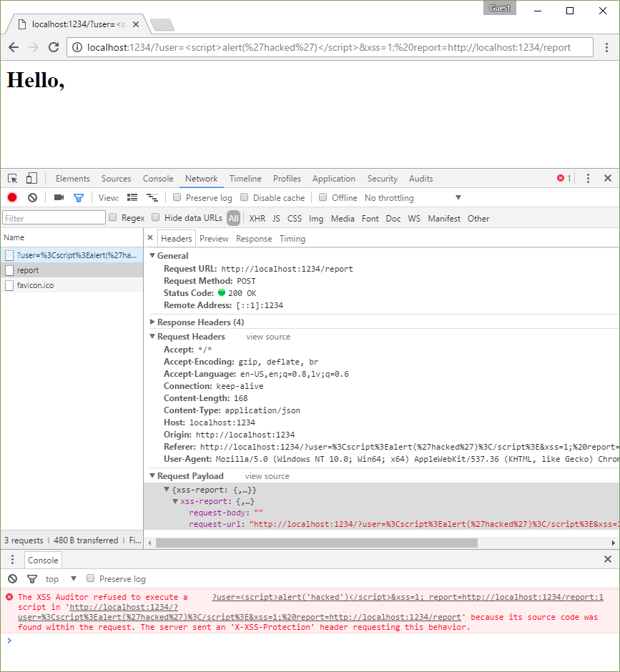Activate the inspect element picker icon
The height and width of the screenshot is (672, 620).
click(12, 178)
